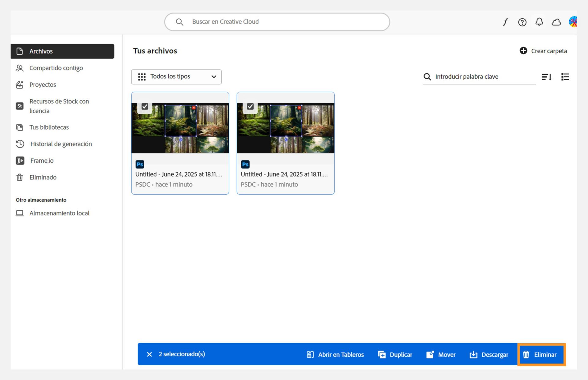Switch to list view icon
The image size is (588, 380).
[x=565, y=77]
